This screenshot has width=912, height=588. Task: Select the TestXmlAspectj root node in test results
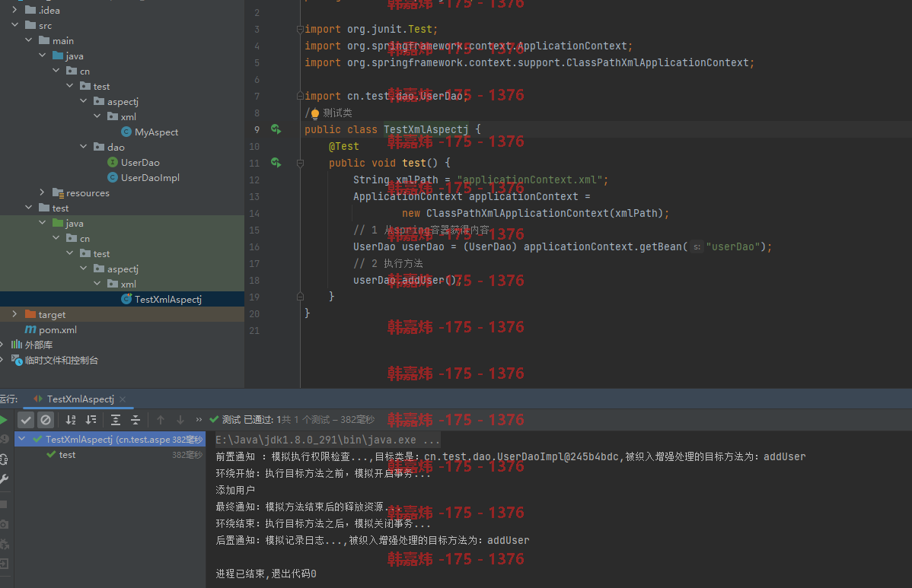coord(109,439)
